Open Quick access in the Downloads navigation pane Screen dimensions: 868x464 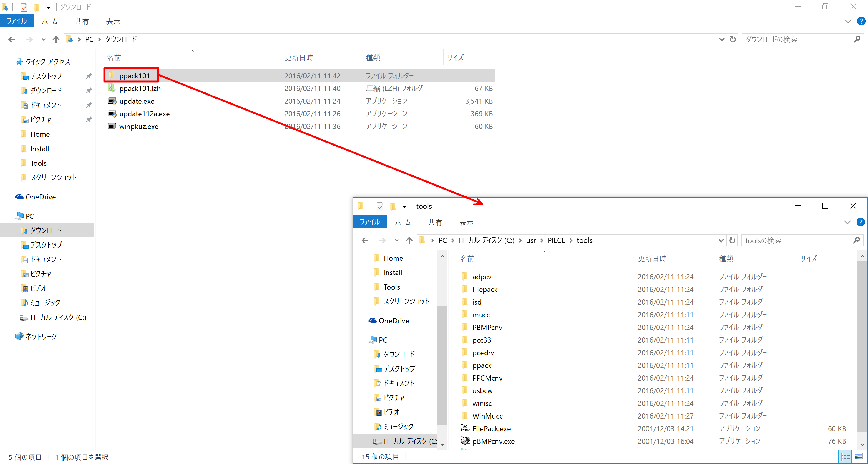tap(43, 62)
